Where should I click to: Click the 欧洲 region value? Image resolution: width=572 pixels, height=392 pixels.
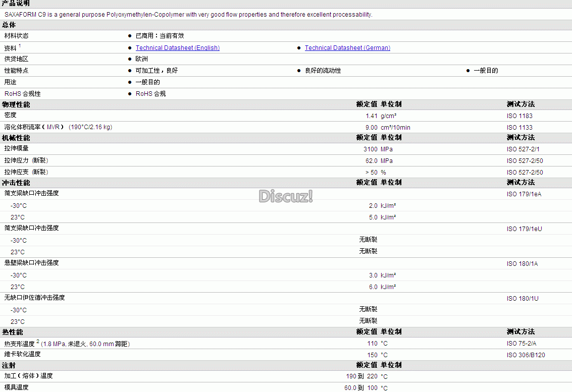coord(141,59)
